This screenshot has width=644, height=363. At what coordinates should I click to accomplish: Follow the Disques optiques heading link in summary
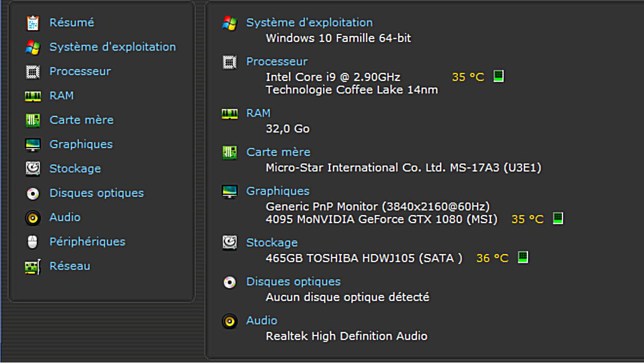tap(294, 281)
